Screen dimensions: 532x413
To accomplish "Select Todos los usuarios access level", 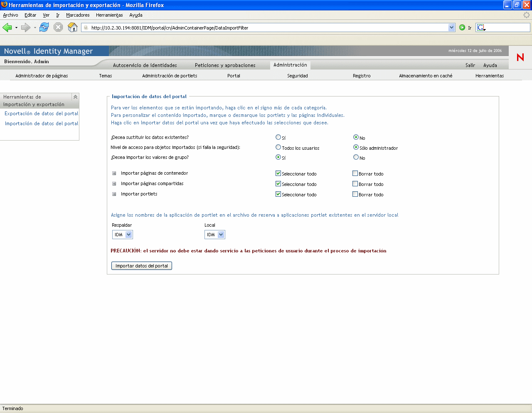I will point(278,147).
